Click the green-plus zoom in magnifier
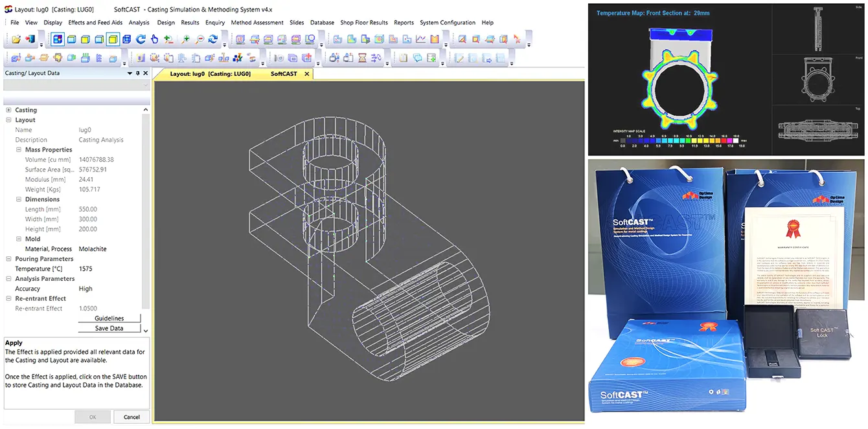868x429 pixels. pyautogui.click(x=185, y=39)
